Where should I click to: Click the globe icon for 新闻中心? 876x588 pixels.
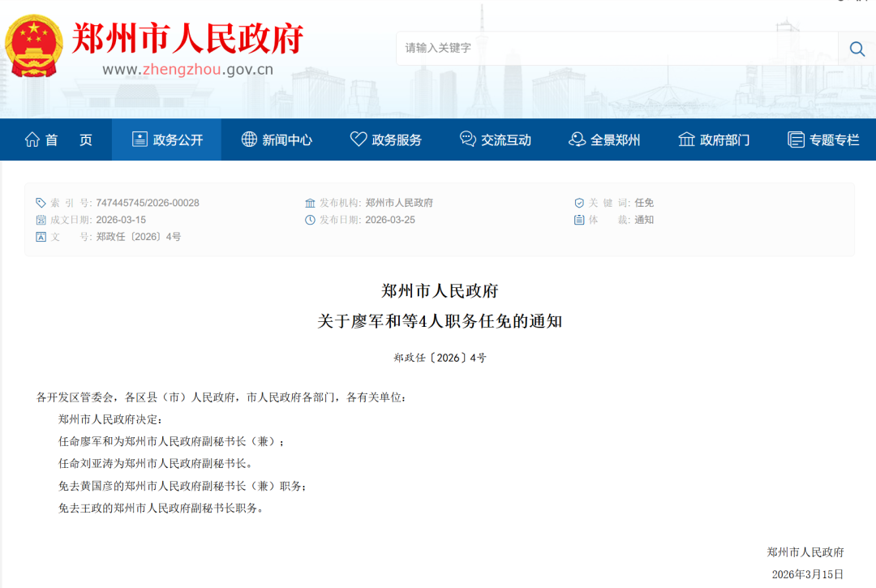pos(249,139)
